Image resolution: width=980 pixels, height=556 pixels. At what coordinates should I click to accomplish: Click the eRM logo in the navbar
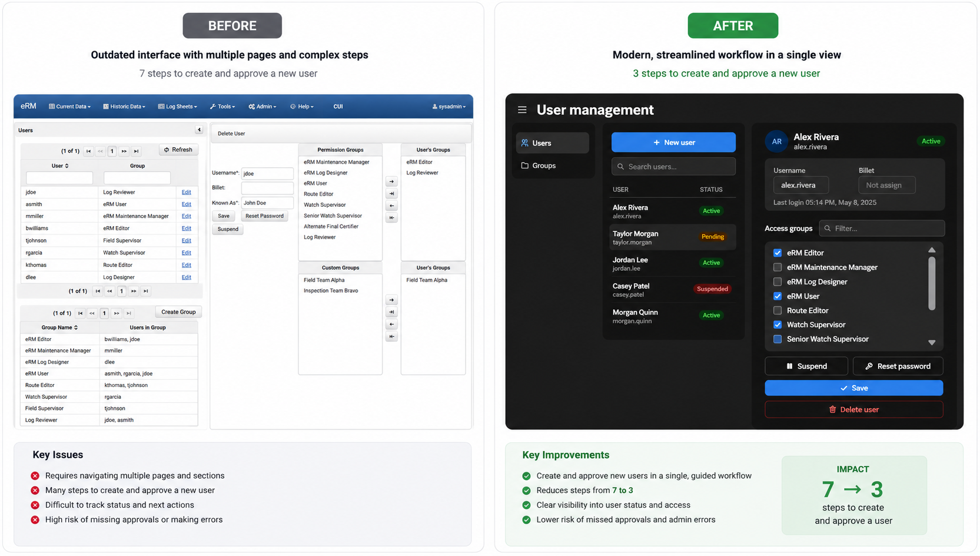pyautogui.click(x=28, y=106)
